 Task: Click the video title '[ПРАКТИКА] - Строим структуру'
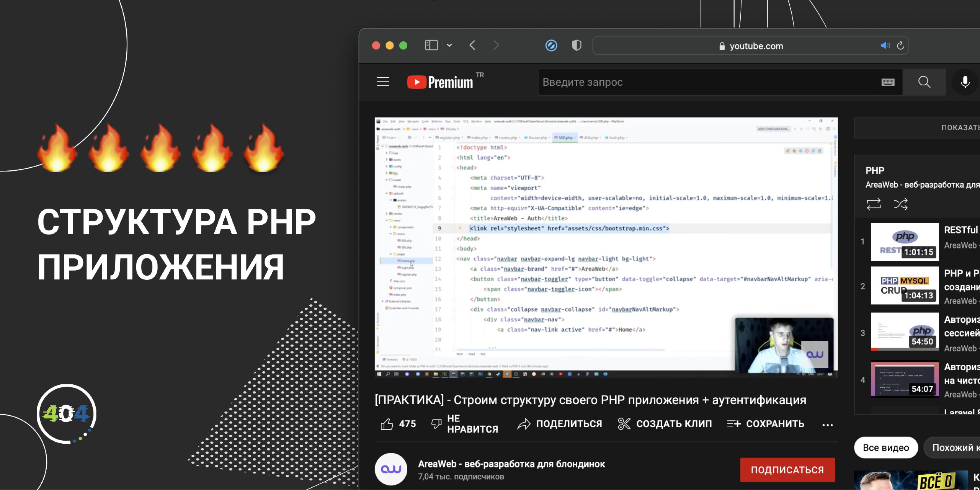pos(590,400)
